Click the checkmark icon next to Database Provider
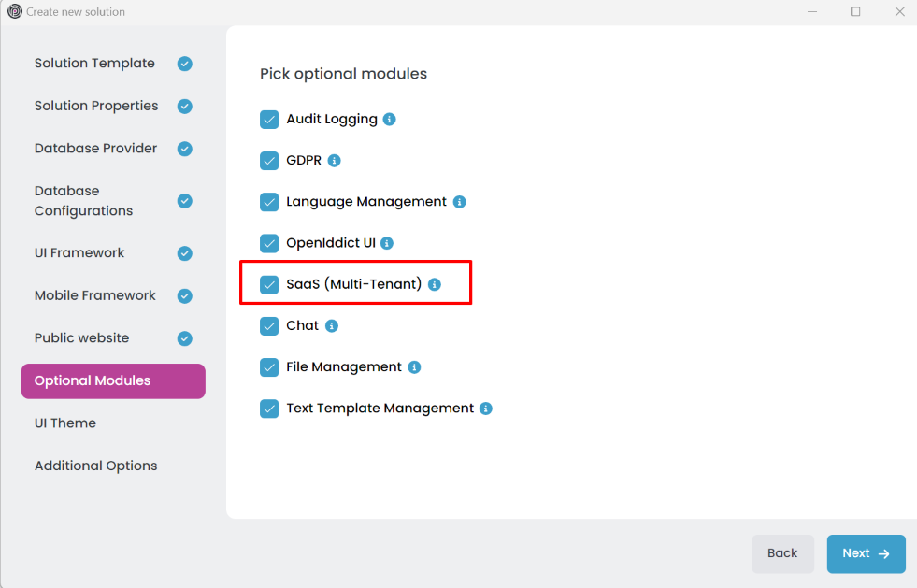The image size is (917, 588). (184, 148)
